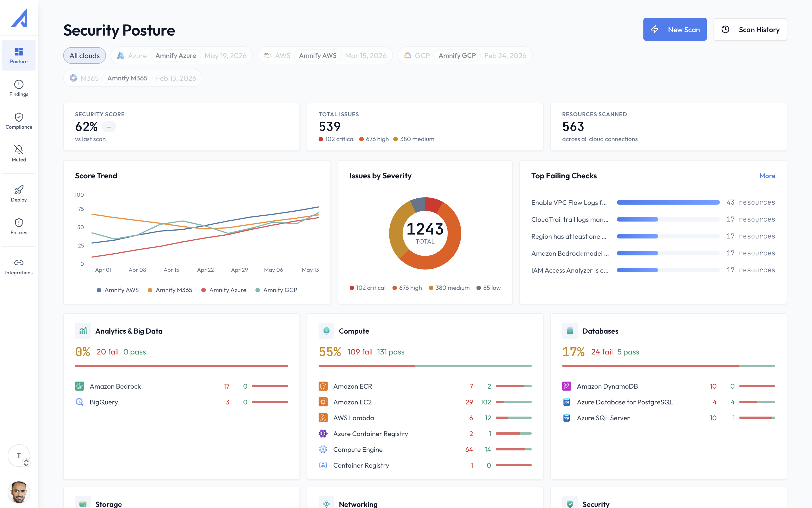Open the Databases category heading
Screen dimensions: 812x508
click(x=600, y=331)
